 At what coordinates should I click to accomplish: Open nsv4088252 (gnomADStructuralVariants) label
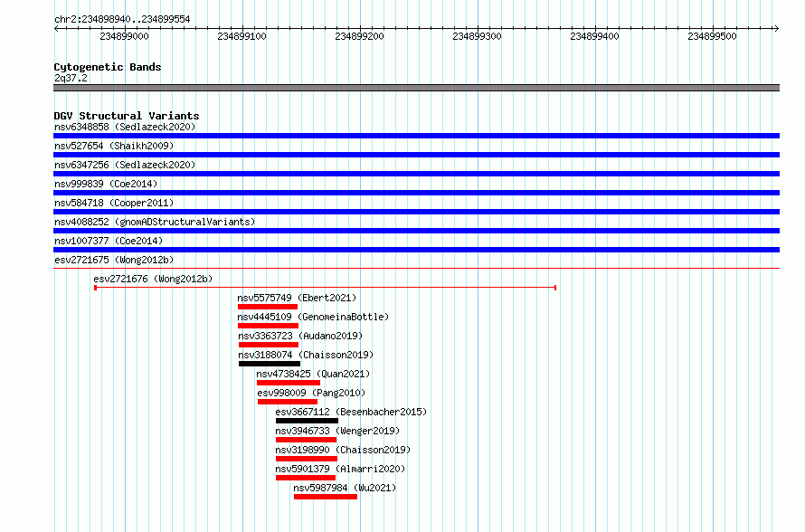coord(155,222)
